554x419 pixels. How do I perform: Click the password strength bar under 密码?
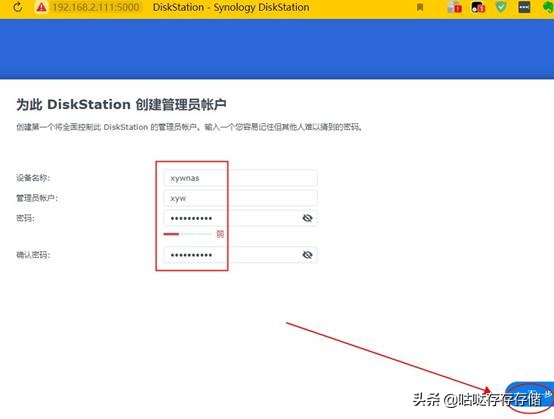tap(187, 234)
